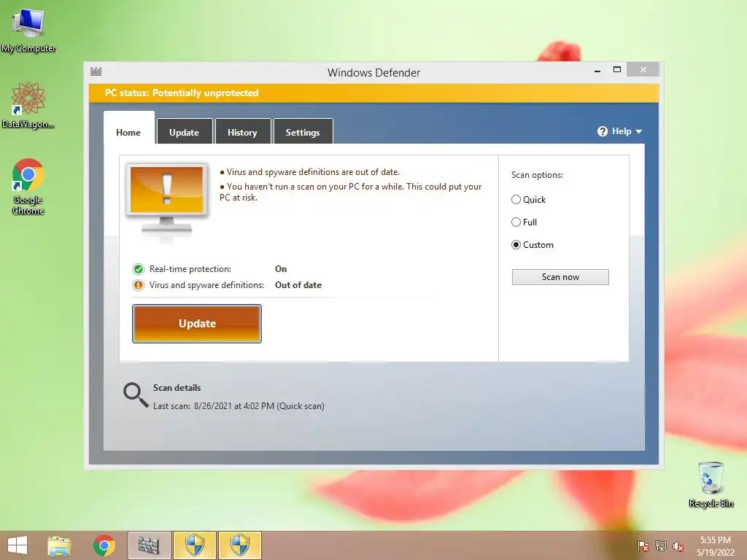
Task: Click the 'Scan details' heading
Action: coord(177,388)
